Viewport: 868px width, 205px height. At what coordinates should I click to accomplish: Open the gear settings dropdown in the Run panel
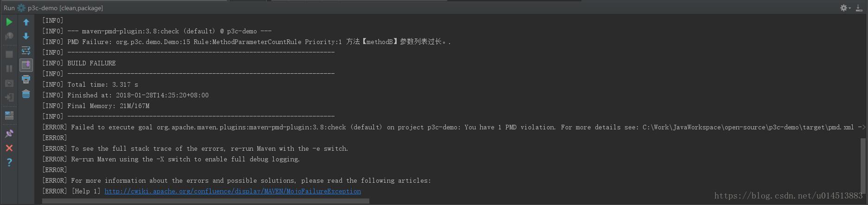coord(845,8)
